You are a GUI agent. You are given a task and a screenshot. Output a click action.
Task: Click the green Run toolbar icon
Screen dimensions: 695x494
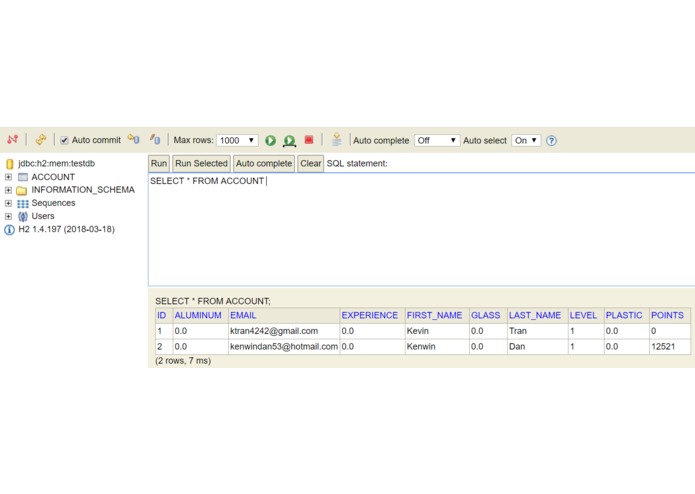pyautogui.click(x=270, y=140)
